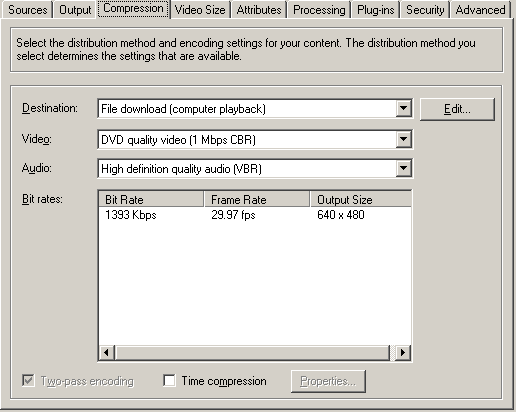Enable the Time compression checkbox
This screenshot has height=412, width=516.
(169, 380)
